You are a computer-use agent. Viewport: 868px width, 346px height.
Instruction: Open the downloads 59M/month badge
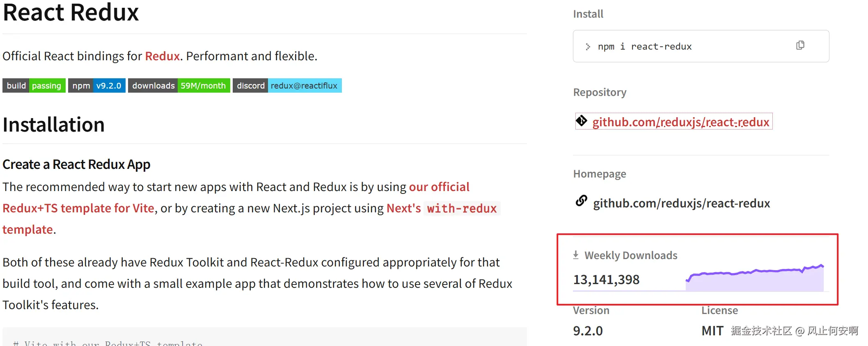click(x=179, y=86)
